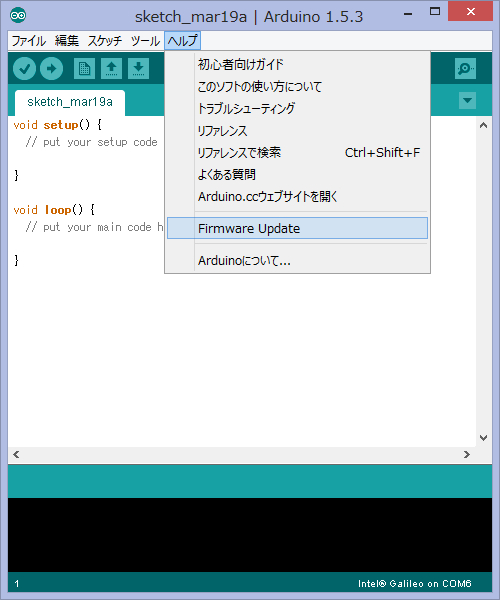Switch to the sketch_mar19a tab
The width and height of the screenshot is (500, 600).
[x=70, y=102]
